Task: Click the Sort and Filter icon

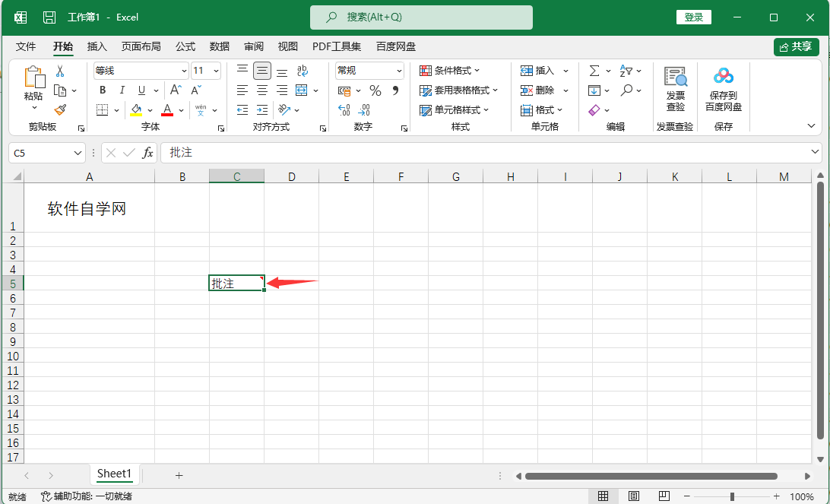Action: pos(626,71)
